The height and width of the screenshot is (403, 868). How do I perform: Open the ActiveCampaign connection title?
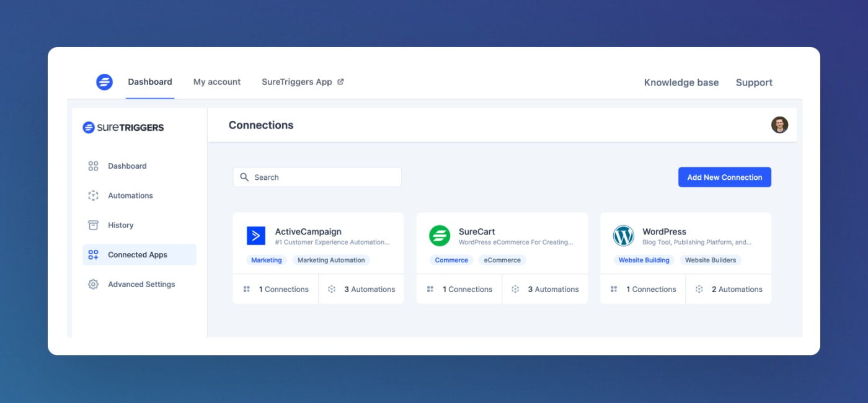308,232
